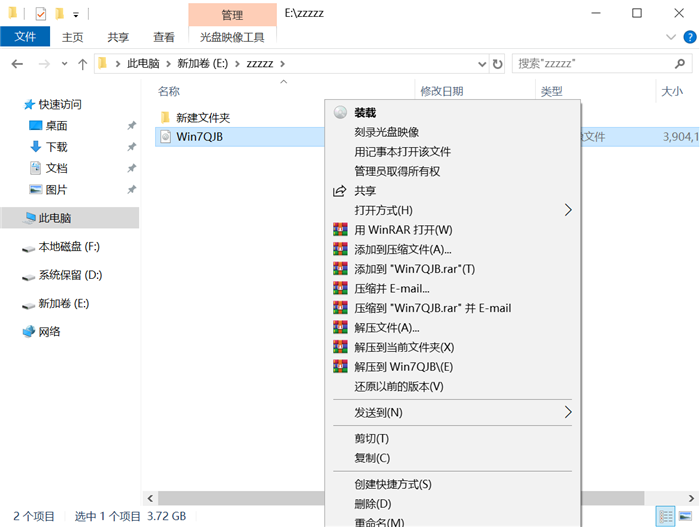
Task: Click the 装载 disc icon in context menu
Action: [x=340, y=112]
